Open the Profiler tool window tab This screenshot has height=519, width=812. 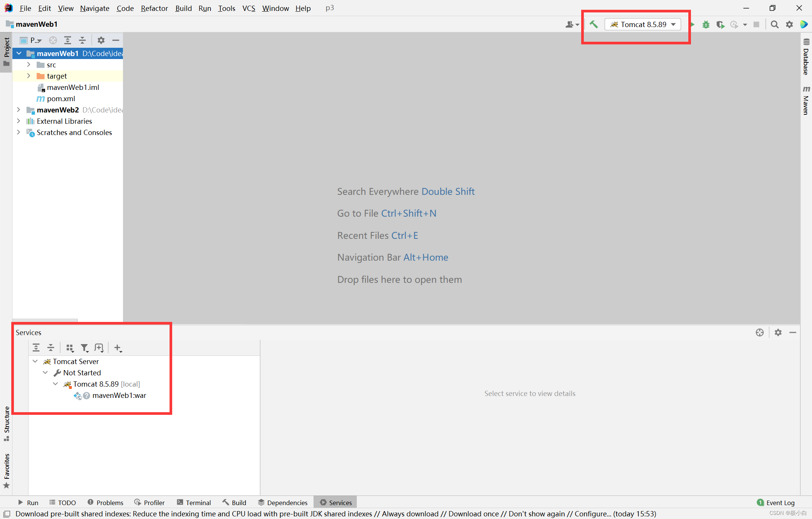click(150, 502)
